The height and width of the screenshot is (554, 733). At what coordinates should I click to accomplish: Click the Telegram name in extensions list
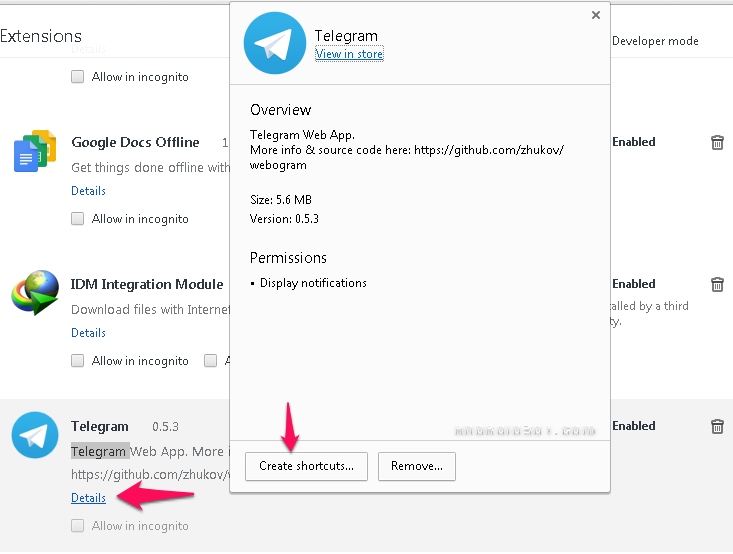click(x=100, y=426)
